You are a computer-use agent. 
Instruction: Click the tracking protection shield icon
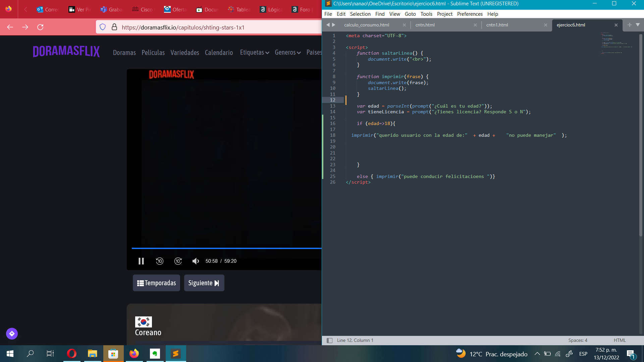click(x=103, y=27)
